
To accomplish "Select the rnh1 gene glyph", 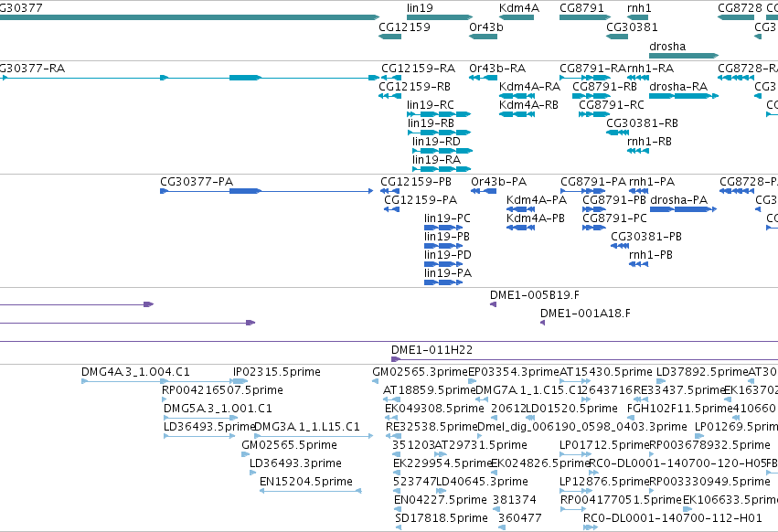I will tap(638, 17).
